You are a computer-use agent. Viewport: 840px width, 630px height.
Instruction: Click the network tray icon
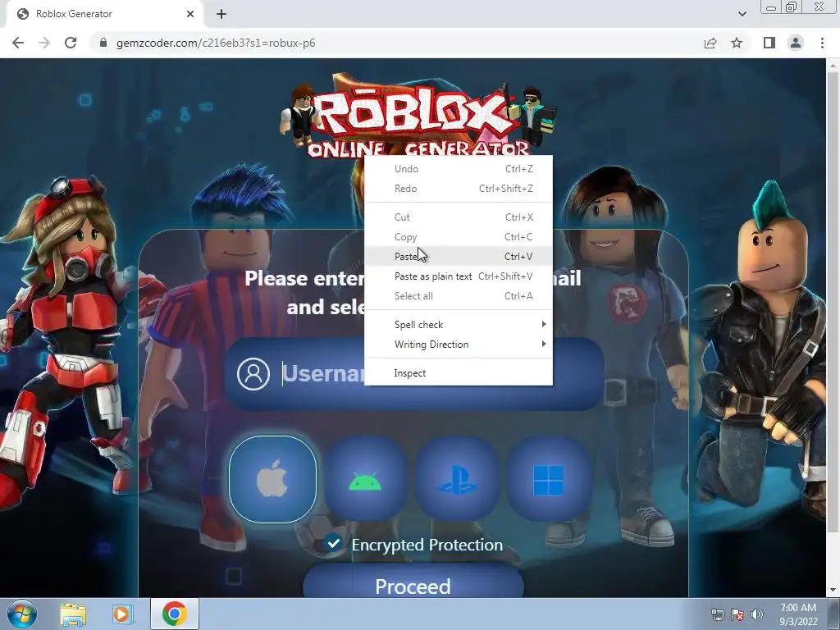click(717, 614)
